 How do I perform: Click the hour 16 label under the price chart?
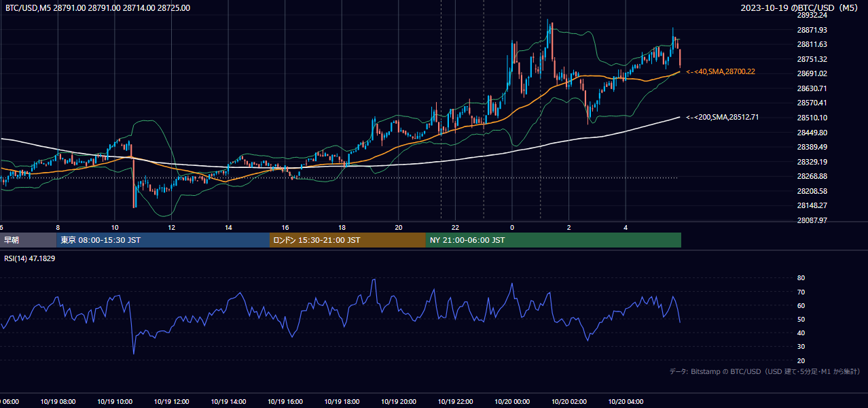[x=285, y=227]
